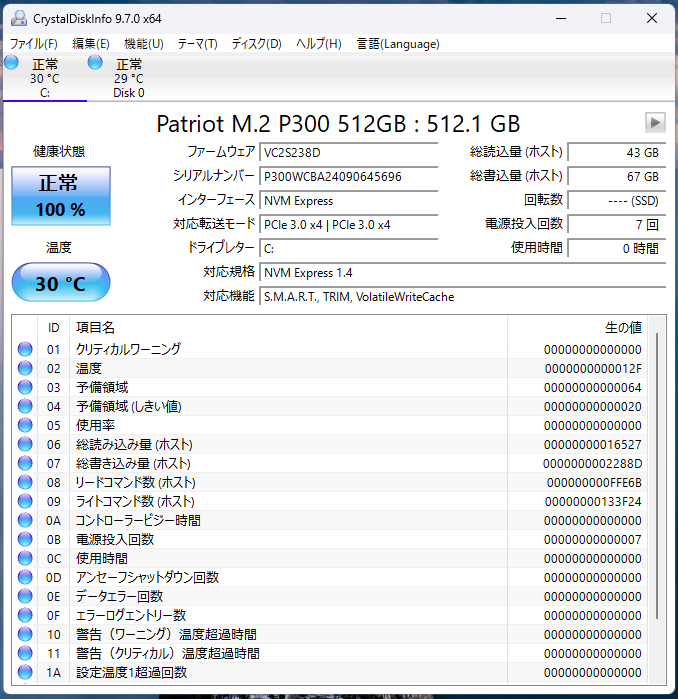Click raw value 000000000012F
The width and height of the screenshot is (678, 699).
[x=593, y=368]
